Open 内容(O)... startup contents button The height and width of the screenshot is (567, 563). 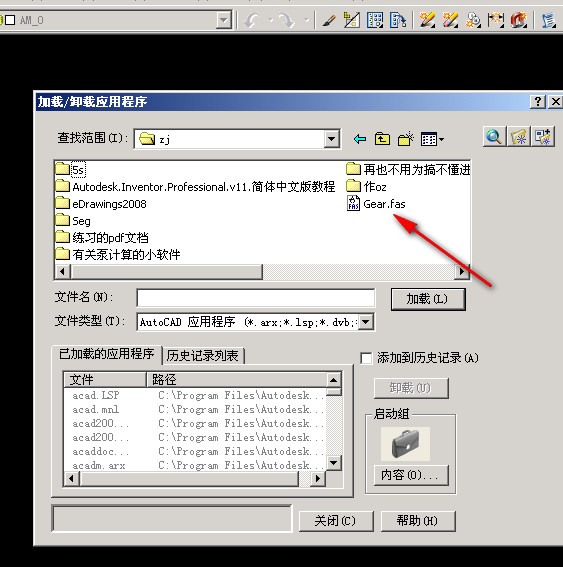coord(411,475)
